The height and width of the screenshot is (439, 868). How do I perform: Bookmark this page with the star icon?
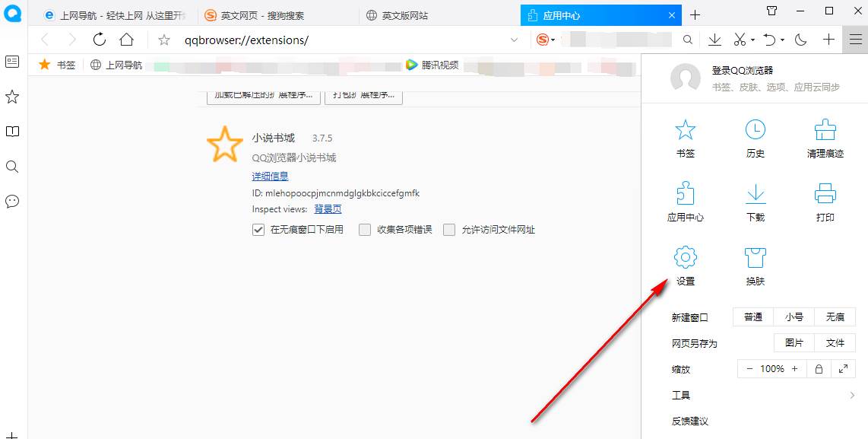pyautogui.click(x=164, y=40)
